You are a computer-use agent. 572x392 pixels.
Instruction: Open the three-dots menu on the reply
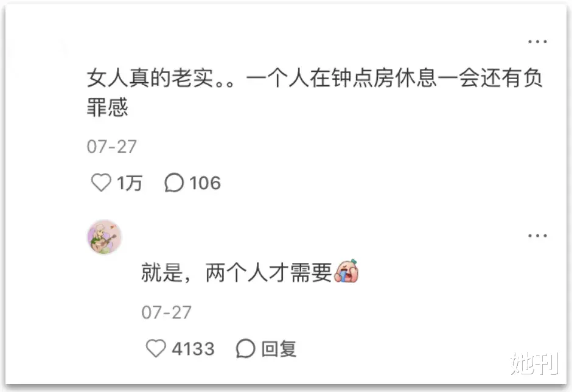[x=537, y=236]
